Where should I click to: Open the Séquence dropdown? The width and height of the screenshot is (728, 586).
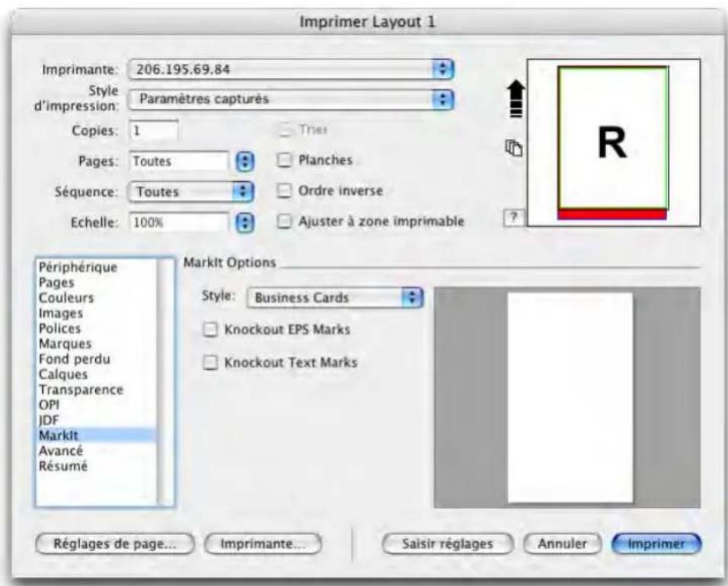[191, 192]
